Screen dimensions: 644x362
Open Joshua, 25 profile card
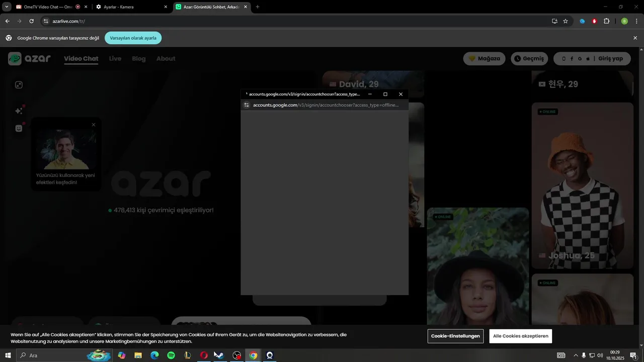(x=583, y=186)
